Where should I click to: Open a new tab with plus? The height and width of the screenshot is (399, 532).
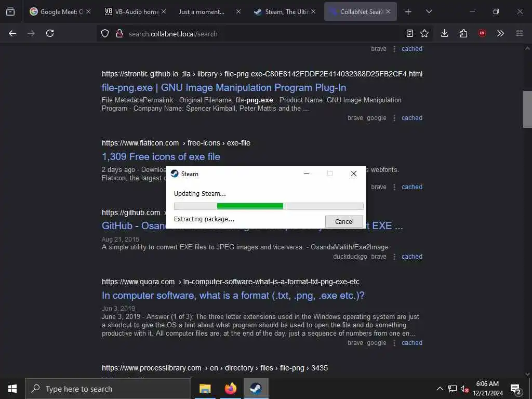pos(408,12)
